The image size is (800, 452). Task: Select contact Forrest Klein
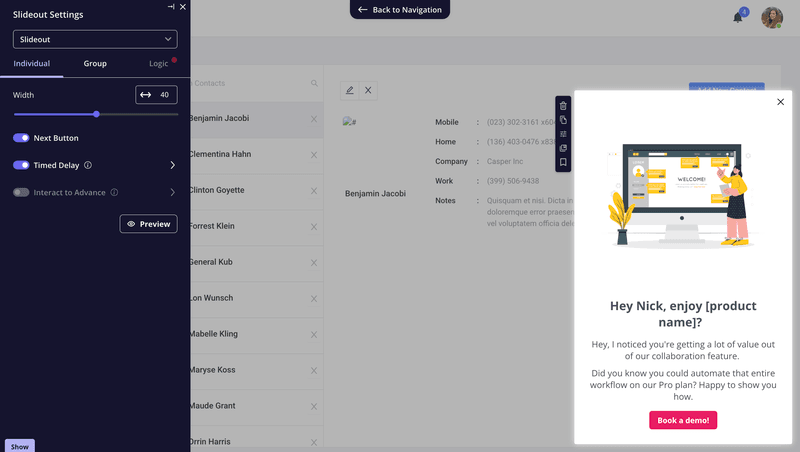pos(257,227)
